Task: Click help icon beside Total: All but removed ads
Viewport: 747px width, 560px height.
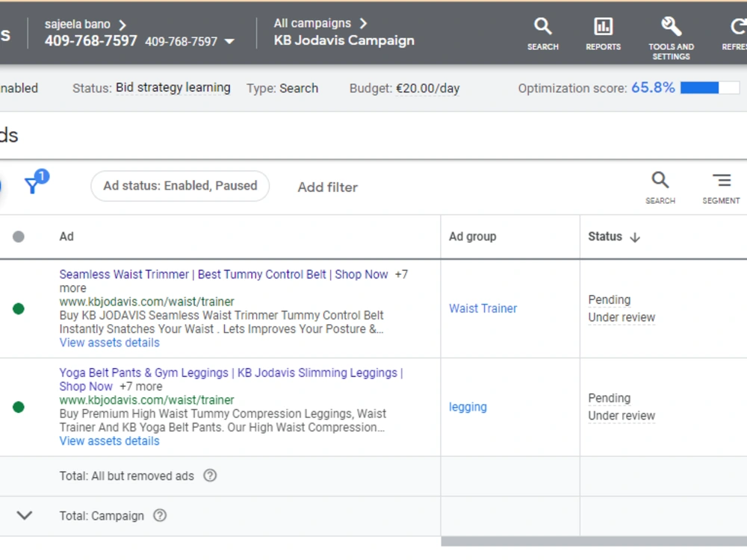Action: [210, 475]
